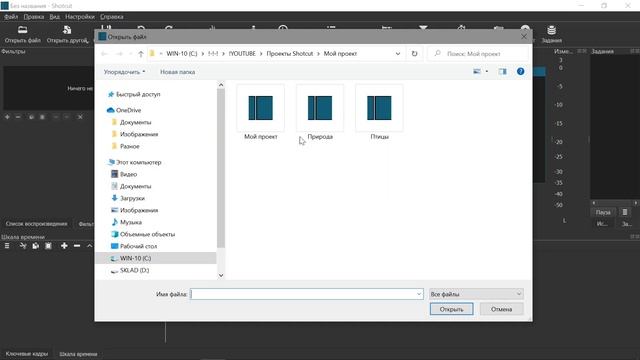Click the timeline append plus icon
The height and width of the screenshot is (360, 640).
[64, 246]
